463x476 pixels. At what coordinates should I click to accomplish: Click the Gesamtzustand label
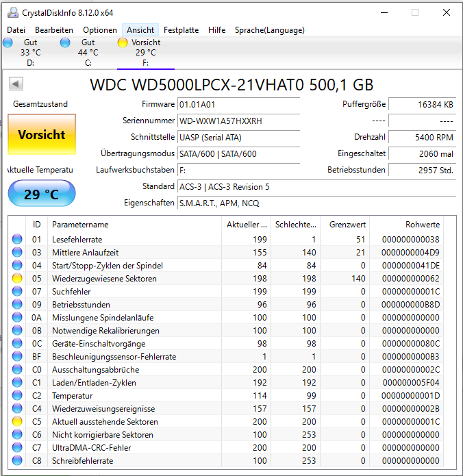(40, 104)
